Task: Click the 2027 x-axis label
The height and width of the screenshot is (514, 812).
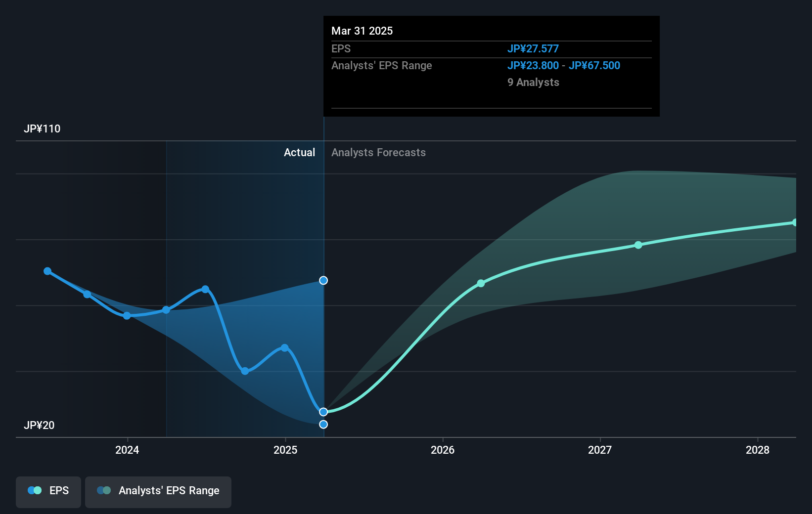Action: coord(600,450)
